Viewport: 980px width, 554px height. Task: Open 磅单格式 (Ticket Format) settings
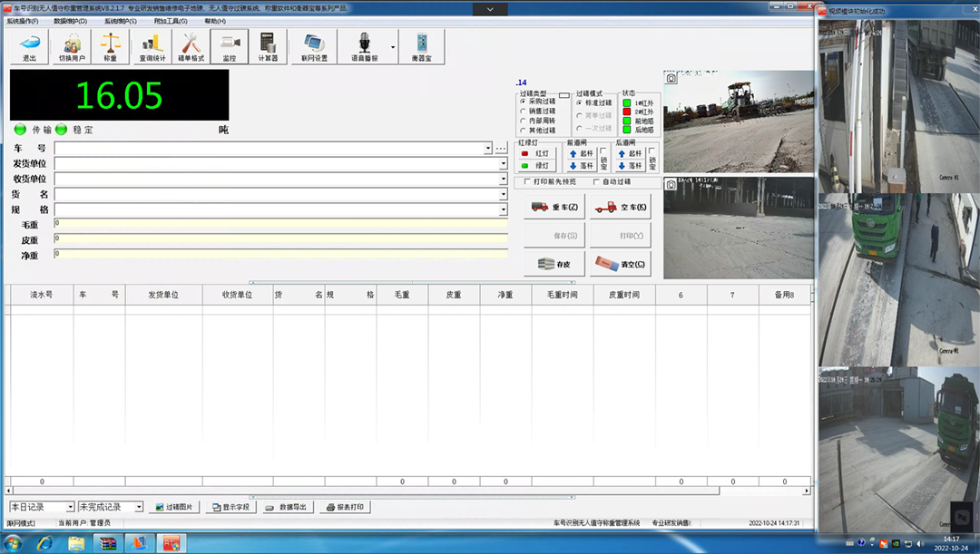click(191, 47)
